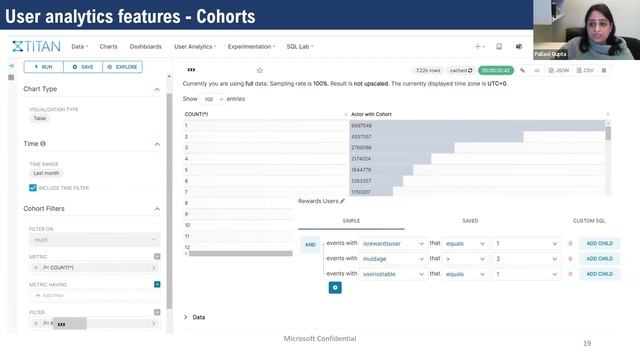Open the Filter On muid dropdown
This screenshot has width=640, height=360.
[95, 240]
